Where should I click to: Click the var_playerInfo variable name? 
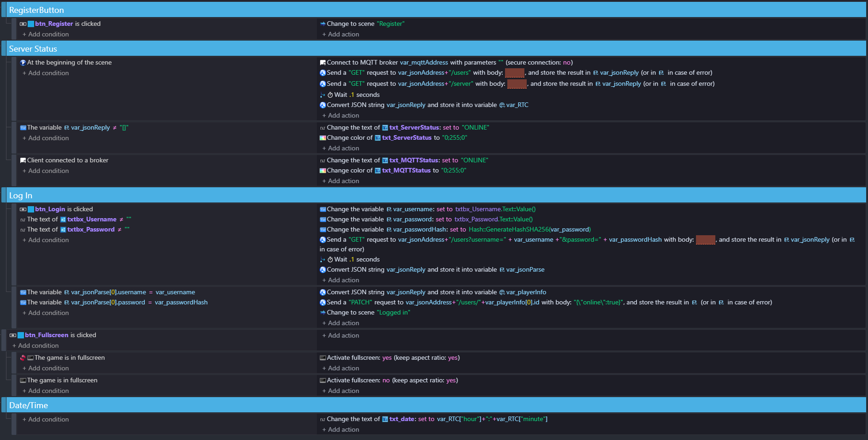(526, 292)
